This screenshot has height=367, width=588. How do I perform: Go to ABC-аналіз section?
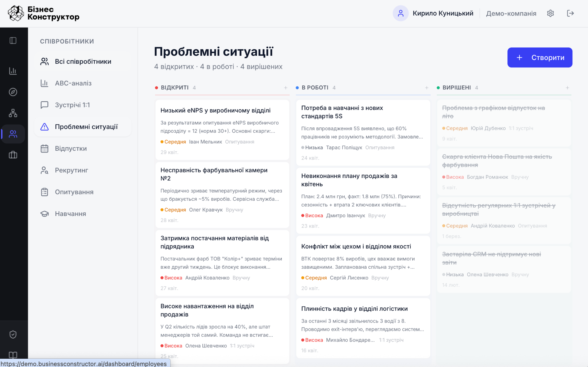point(83,83)
